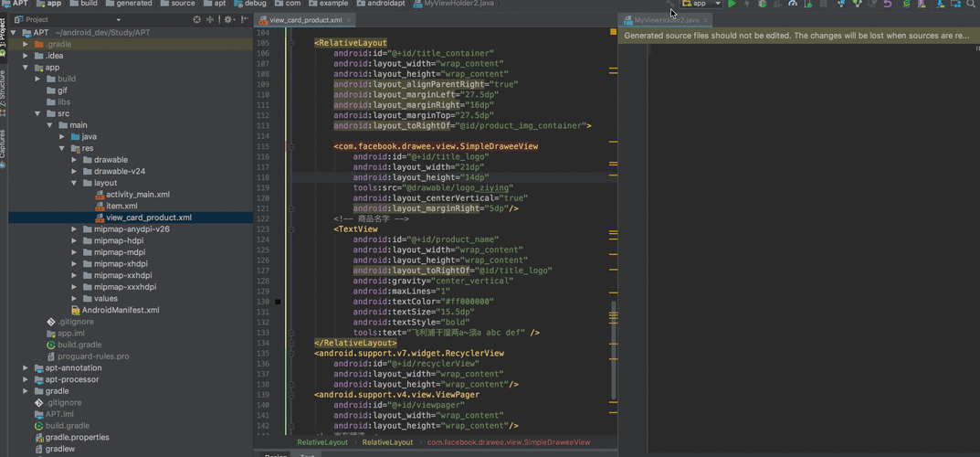
Task: Switch to the MyViewHolder2.java tab
Action: point(666,19)
